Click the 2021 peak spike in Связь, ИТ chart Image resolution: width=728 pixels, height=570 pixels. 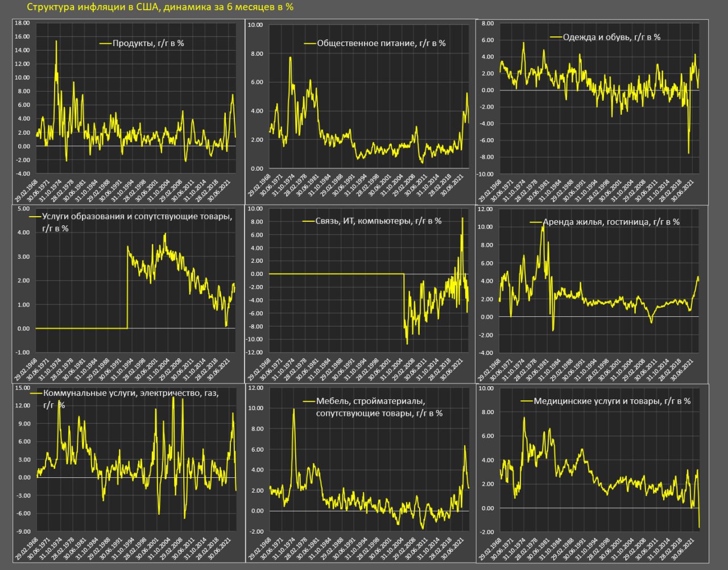coord(462,218)
